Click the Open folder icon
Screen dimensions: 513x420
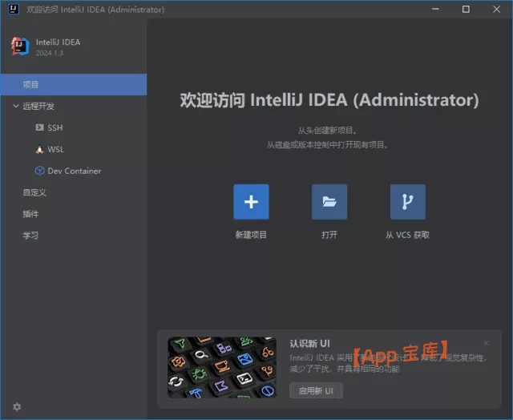click(329, 202)
